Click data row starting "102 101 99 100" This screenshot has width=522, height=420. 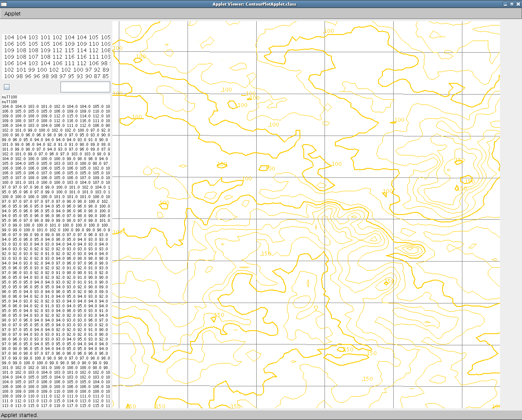(56, 69)
